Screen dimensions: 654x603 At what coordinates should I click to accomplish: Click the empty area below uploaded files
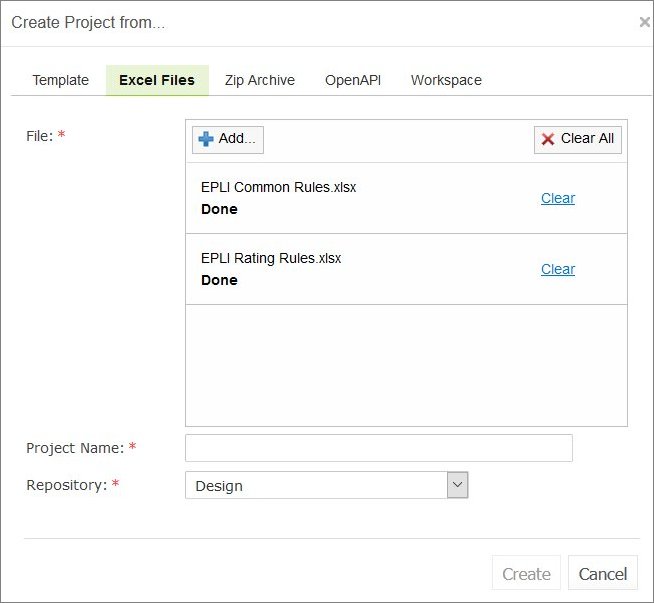[x=406, y=365]
